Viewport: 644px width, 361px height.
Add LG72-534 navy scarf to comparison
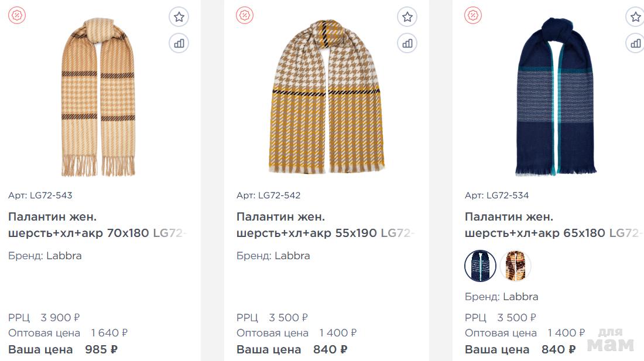point(635,43)
